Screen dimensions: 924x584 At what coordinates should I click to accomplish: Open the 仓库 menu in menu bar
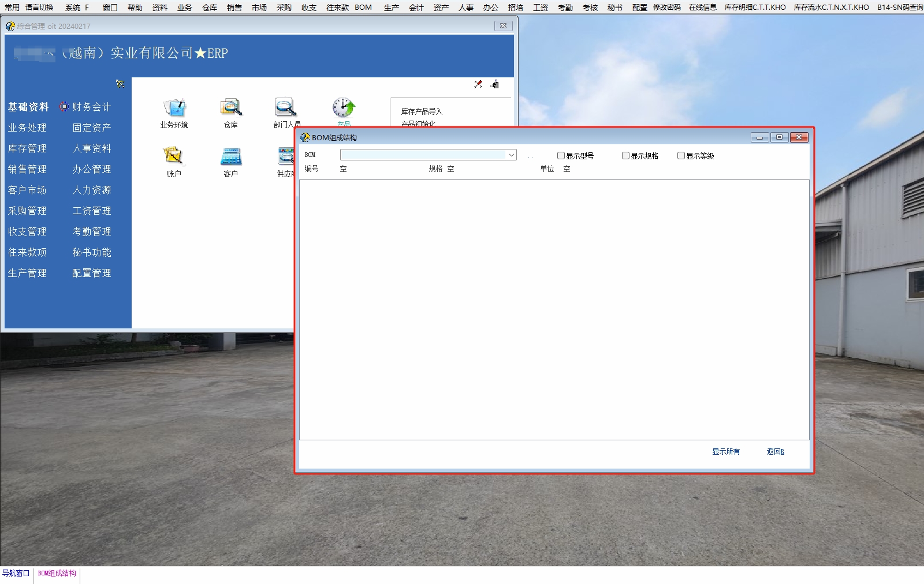pos(210,8)
